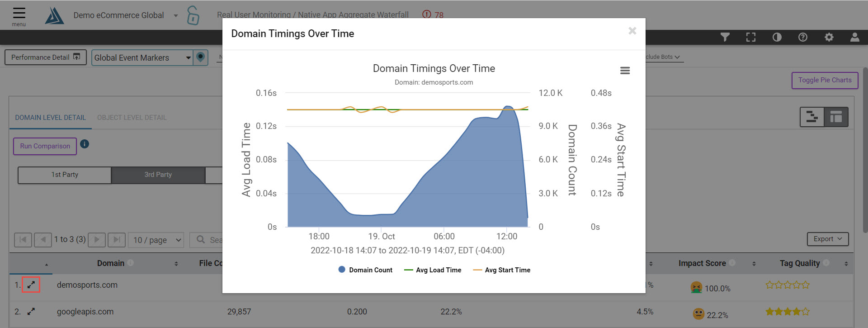The image size is (868, 328).
Task: Open the 10 / page size dropdown
Action: (x=157, y=240)
